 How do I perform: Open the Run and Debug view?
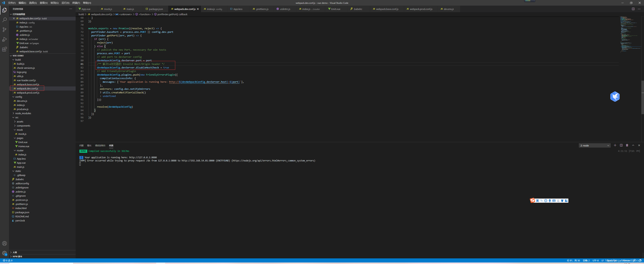tap(4, 39)
